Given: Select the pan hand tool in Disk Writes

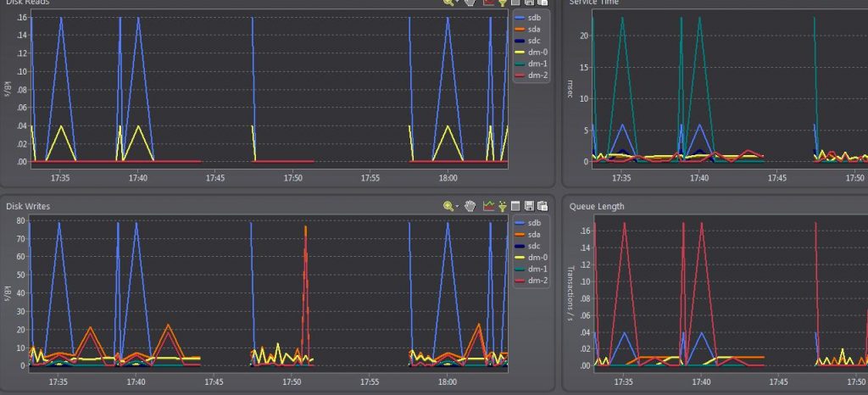Looking at the screenshot, I should point(470,206).
